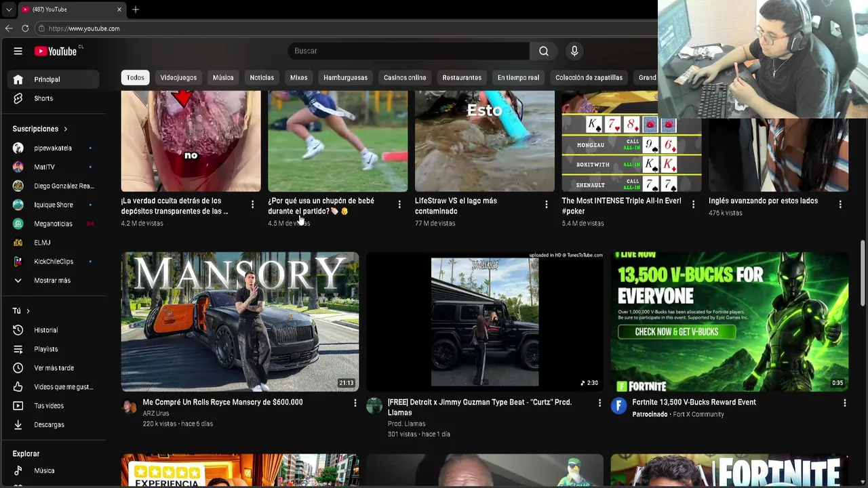Reload the page in browser
The width and height of the screenshot is (868, 488).
pyautogui.click(x=25, y=28)
